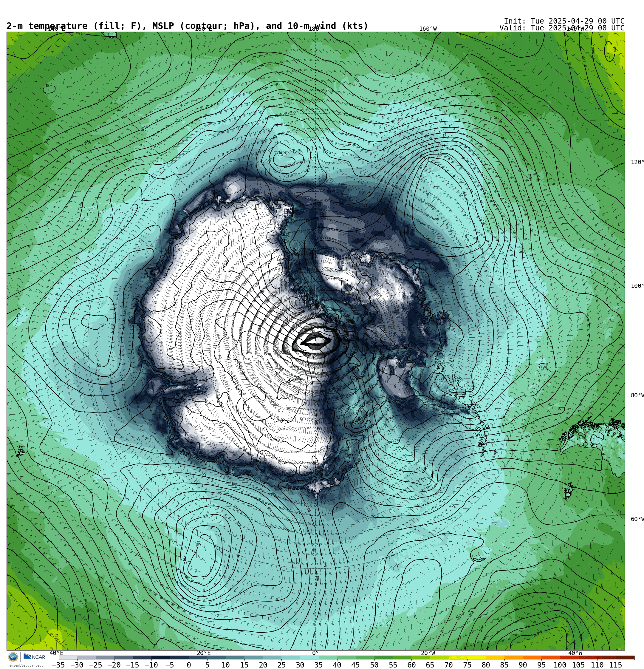The height and width of the screenshot is (669, 644).
Task: Click the dark brown swatch right of 115
Action: tap(625, 657)
